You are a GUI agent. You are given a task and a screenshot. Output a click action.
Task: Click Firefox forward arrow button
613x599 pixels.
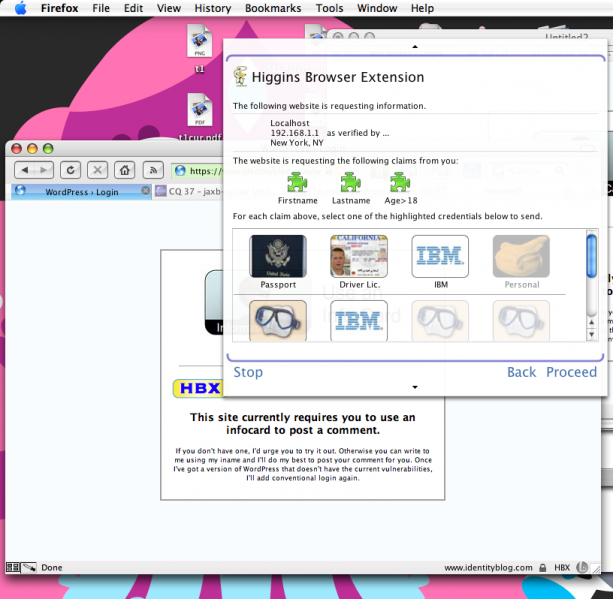(44, 170)
